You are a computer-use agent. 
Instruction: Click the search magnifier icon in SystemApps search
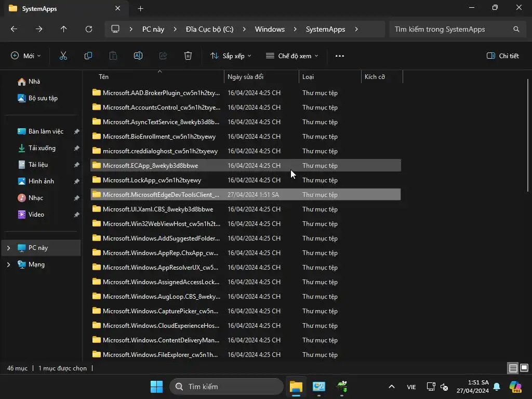[x=516, y=29]
